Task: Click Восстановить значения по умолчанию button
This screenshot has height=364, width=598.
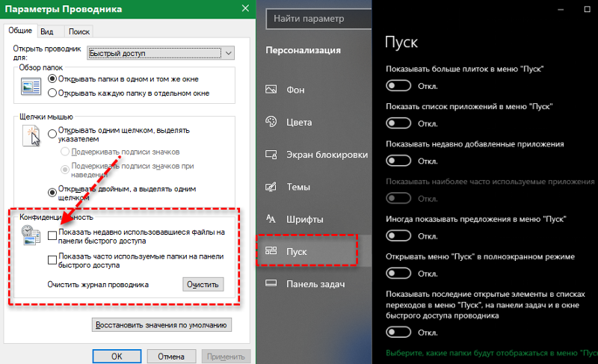Action: (x=161, y=325)
